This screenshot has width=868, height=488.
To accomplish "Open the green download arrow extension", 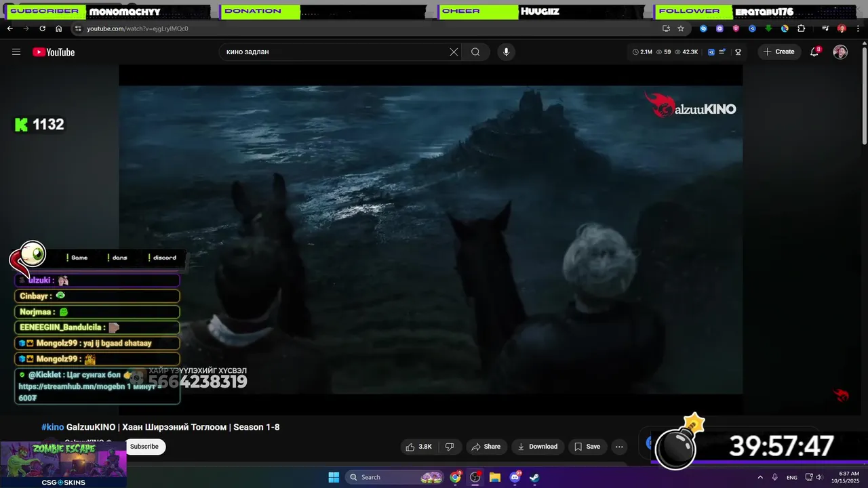I will click(x=768, y=28).
